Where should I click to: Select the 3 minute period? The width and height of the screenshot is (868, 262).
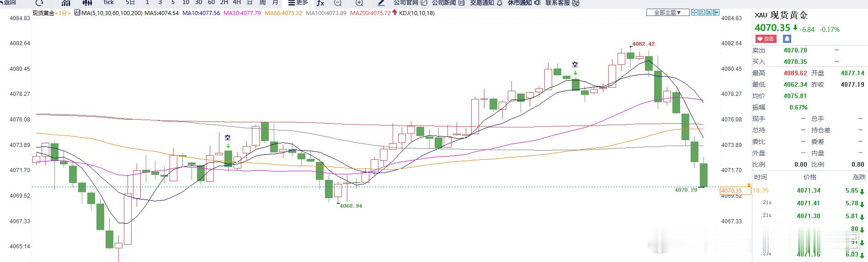tap(160, 2)
